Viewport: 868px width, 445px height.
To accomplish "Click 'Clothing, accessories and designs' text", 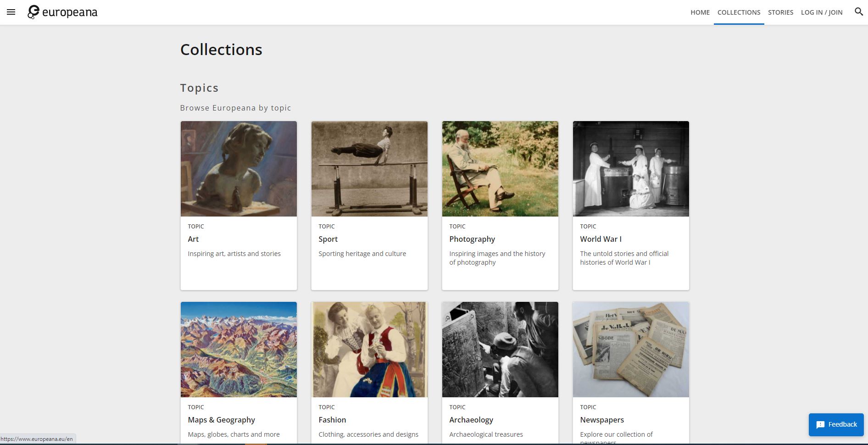I will click(368, 434).
